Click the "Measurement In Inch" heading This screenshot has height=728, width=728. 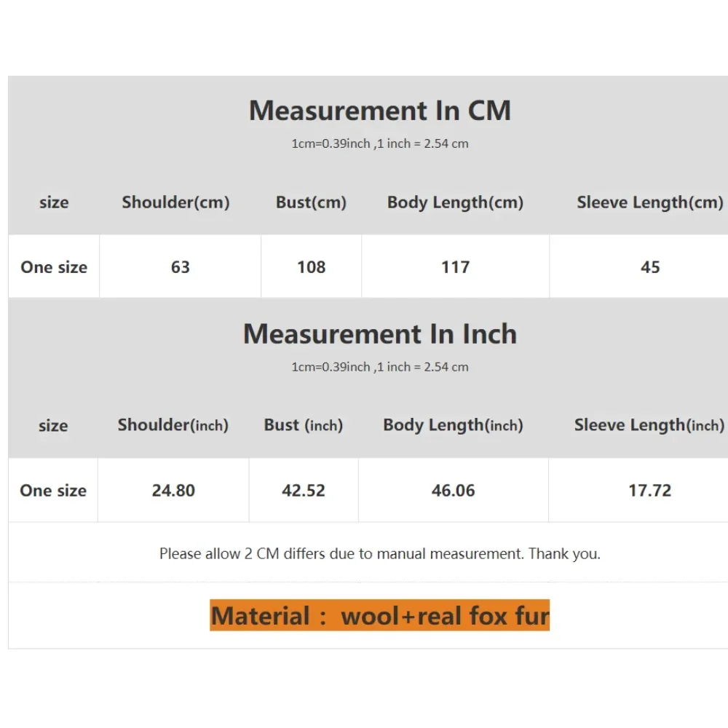[379, 334]
